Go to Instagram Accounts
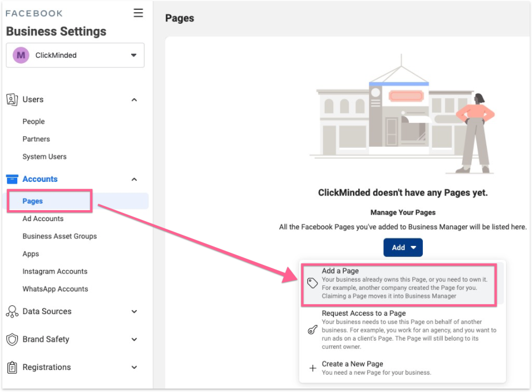Screen dimensions: 532x392 pyautogui.click(x=55, y=271)
